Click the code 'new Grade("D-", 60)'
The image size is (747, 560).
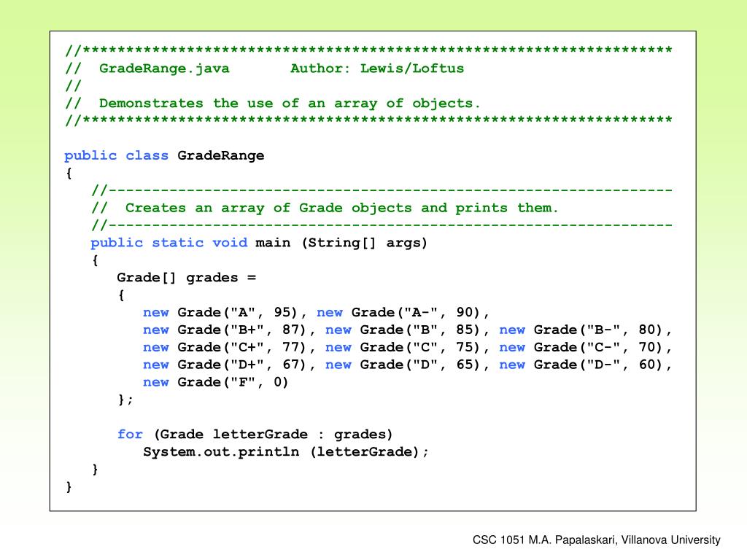[x=581, y=365]
